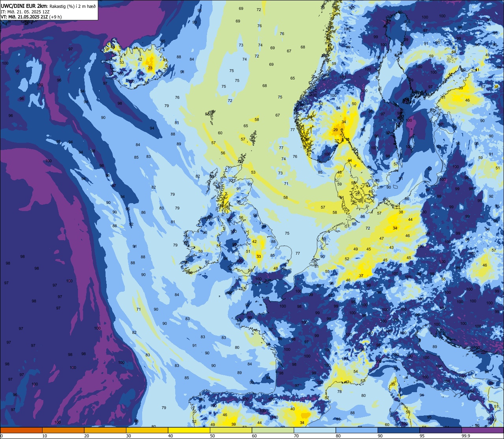
Task: Click the legend tick label "99.9"
Action: [x=466, y=436]
